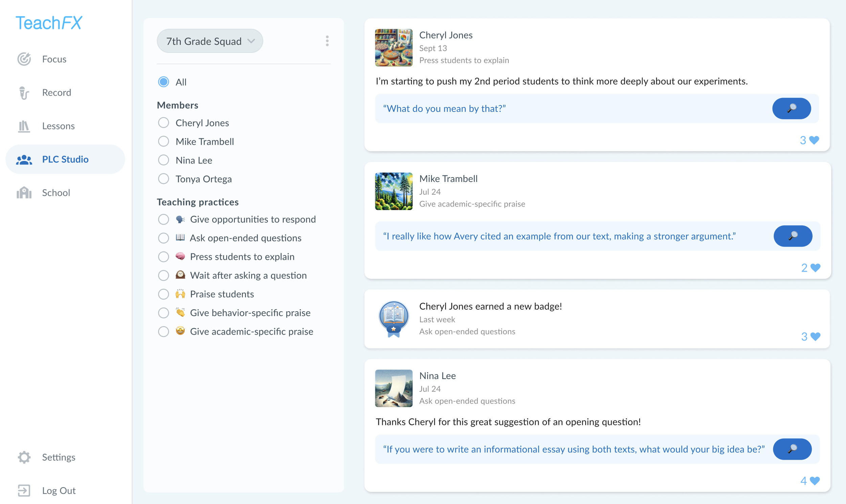Click the Lessons books icon

pyautogui.click(x=24, y=126)
